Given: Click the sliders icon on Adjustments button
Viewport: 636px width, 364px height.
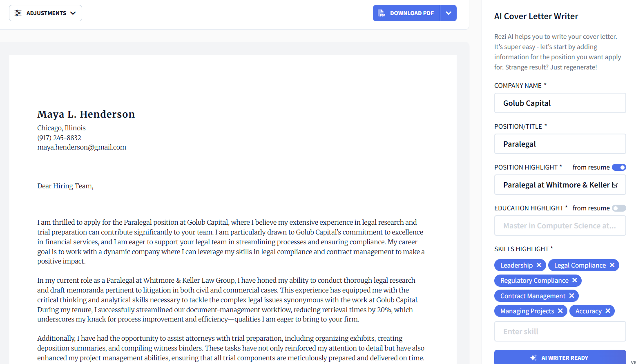Looking at the screenshot, I should (x=18, y=13).
